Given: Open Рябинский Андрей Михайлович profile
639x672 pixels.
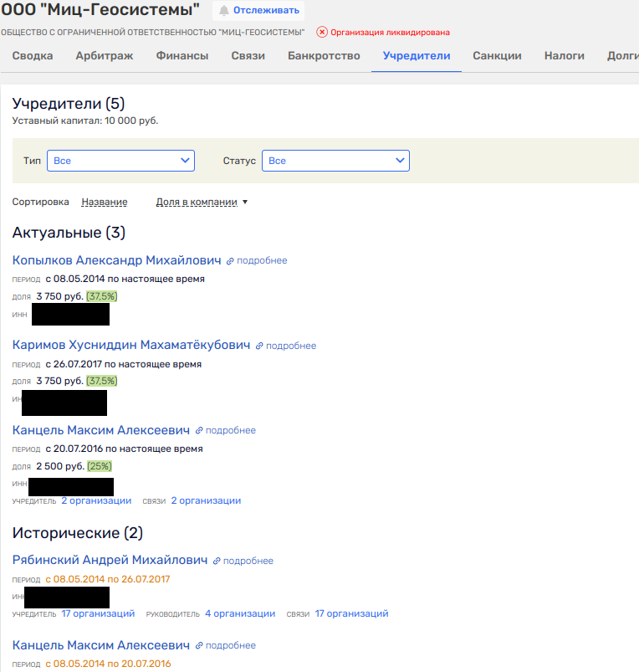Looking at the screenshot, I should (110, 560).
